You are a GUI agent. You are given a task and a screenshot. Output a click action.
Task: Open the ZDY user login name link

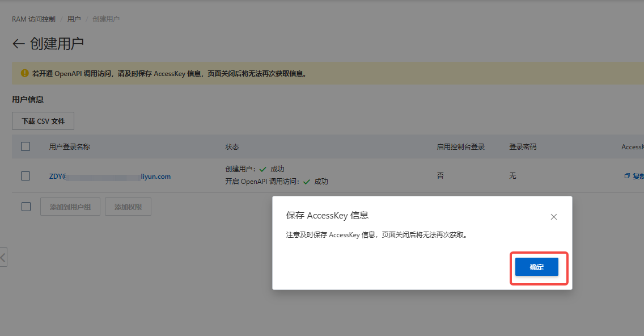click(x=109, y=177)
